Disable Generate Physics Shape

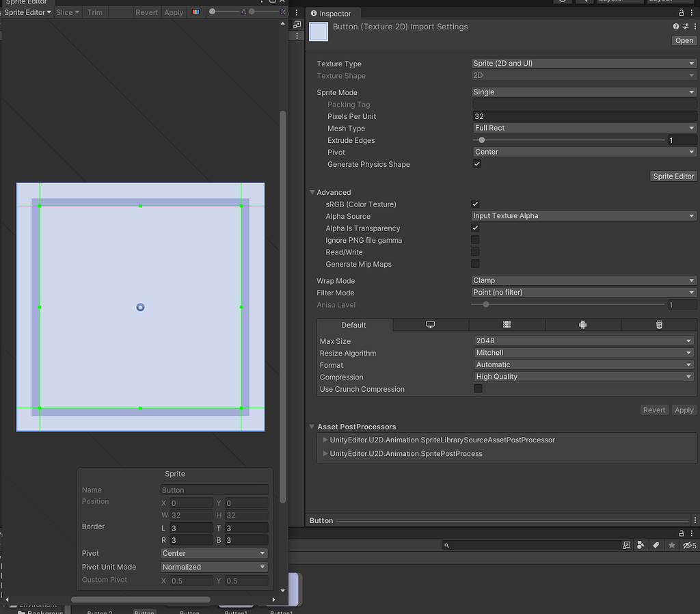[476, 163]
